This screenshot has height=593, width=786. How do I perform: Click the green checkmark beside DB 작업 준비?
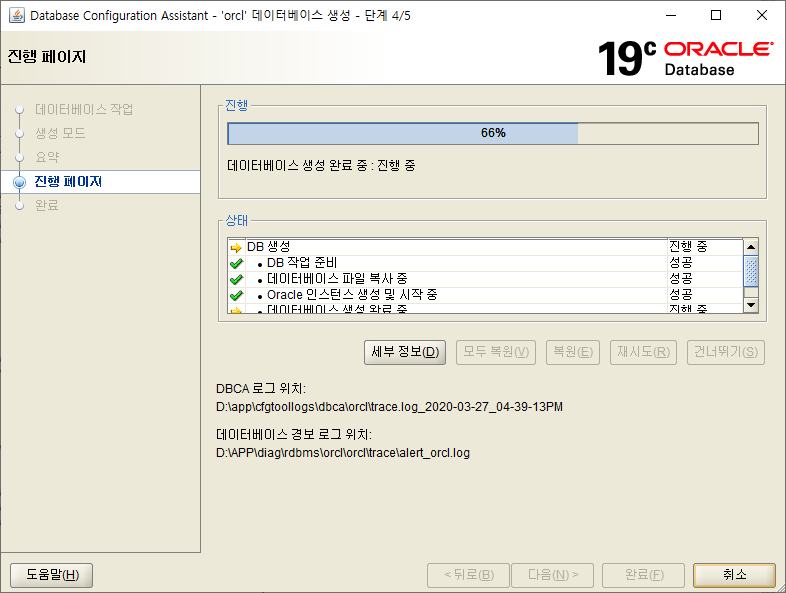coord(236,263)
